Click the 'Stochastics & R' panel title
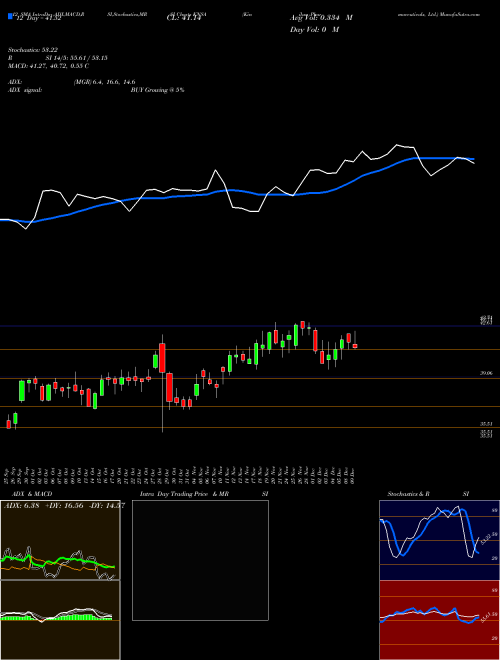This screenshot has height=660, width=500. (409, 494)
